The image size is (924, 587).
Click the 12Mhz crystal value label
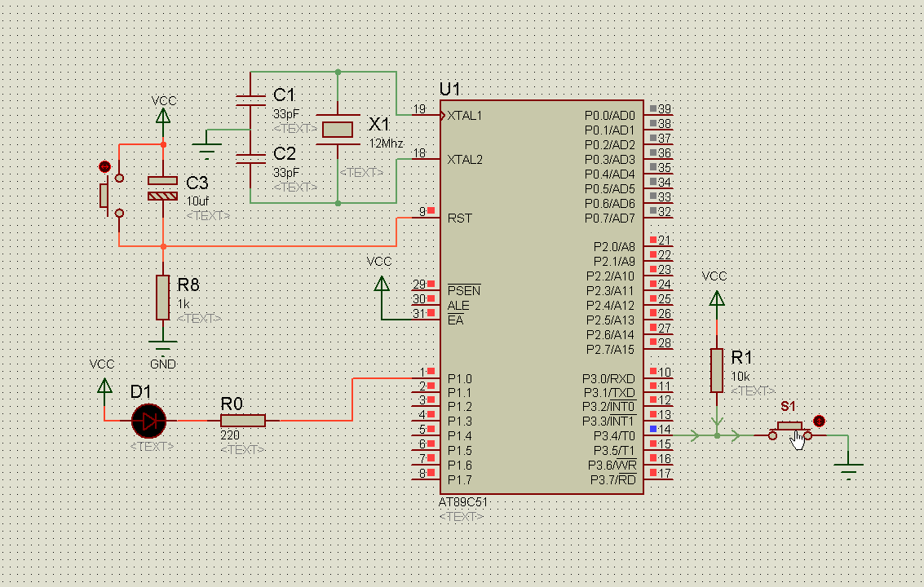[387, 143]
